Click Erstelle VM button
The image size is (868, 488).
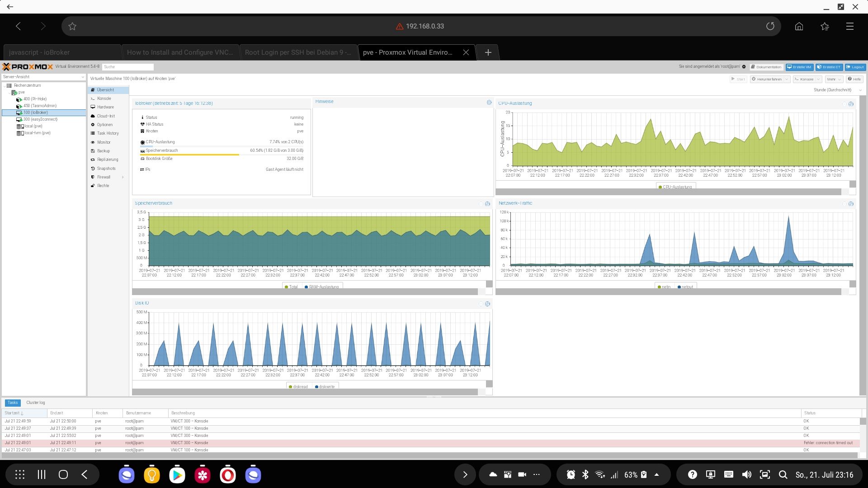point(799,67)
